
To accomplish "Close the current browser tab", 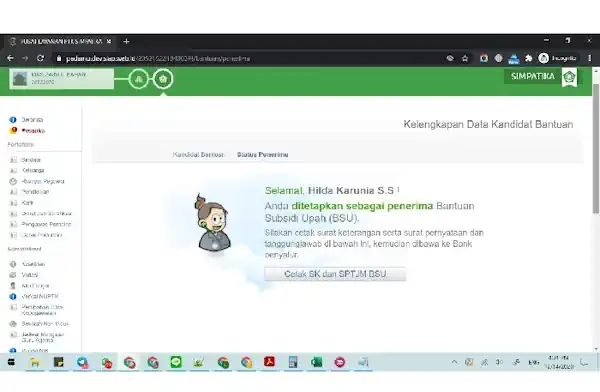I will point(109,41).
